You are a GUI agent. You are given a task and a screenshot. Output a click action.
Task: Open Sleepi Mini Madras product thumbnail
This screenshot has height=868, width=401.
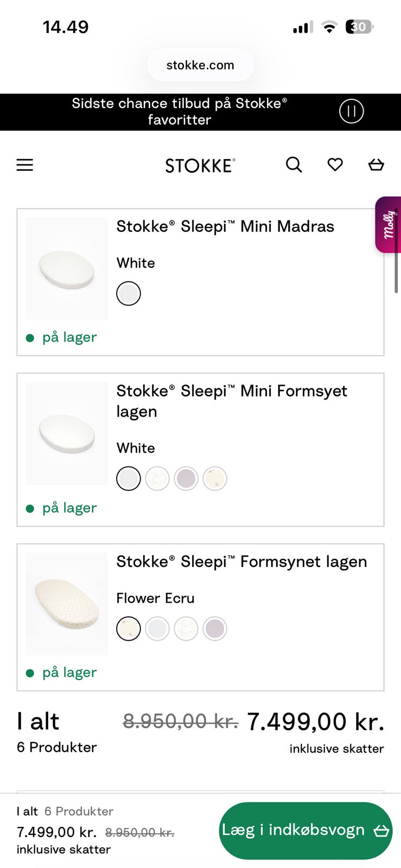[67, 269]
